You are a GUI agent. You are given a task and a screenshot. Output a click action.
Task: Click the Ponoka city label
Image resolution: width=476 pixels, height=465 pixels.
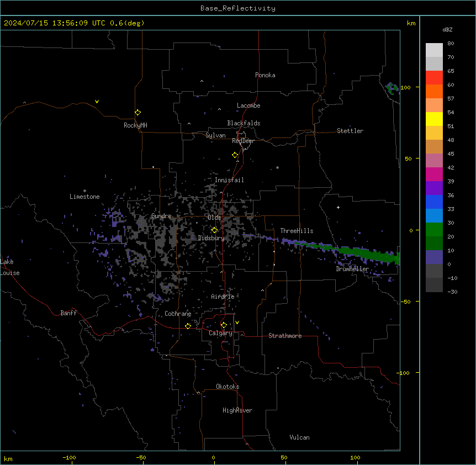(265, 75)
